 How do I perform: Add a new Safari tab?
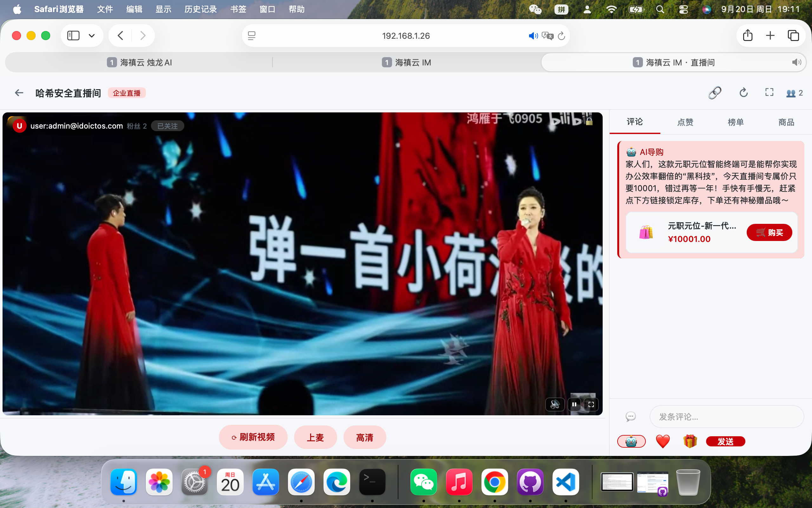(x=770, y=36)
